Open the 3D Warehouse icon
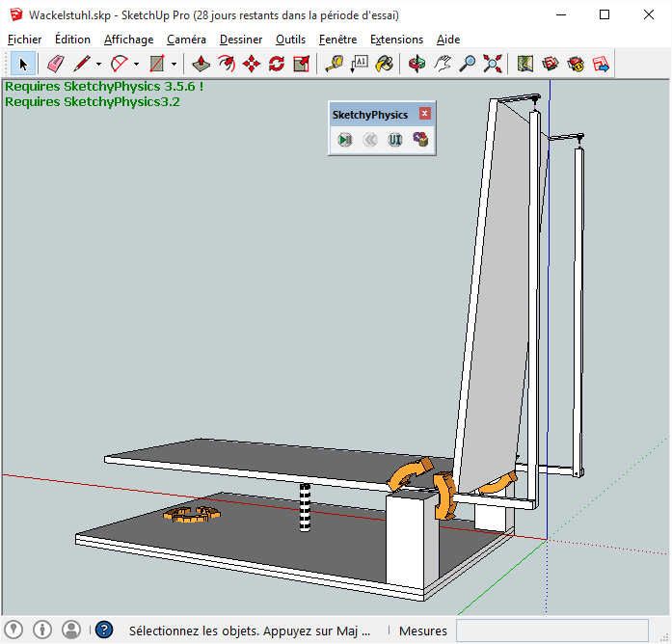 [x=551, y=64]
